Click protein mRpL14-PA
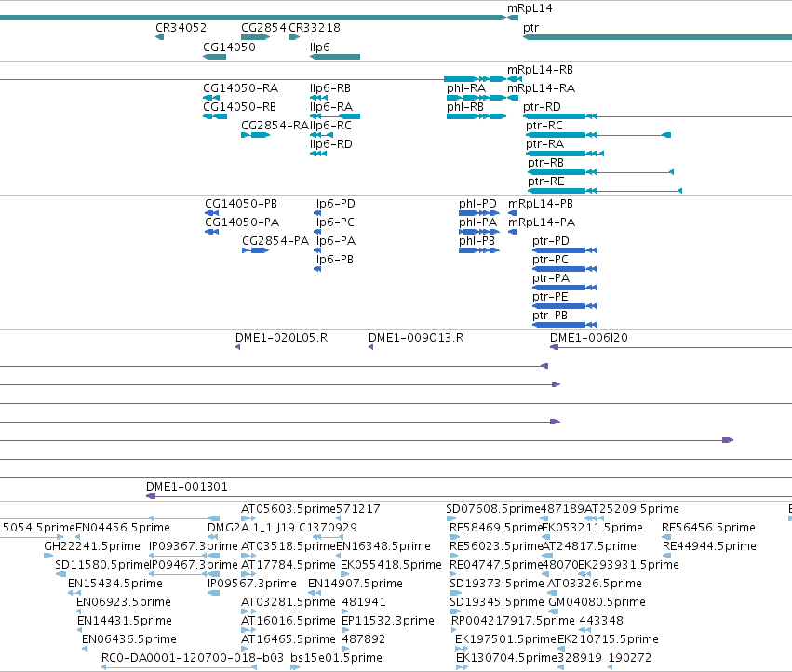Screen dimensions: 792x672 point(512,232)
